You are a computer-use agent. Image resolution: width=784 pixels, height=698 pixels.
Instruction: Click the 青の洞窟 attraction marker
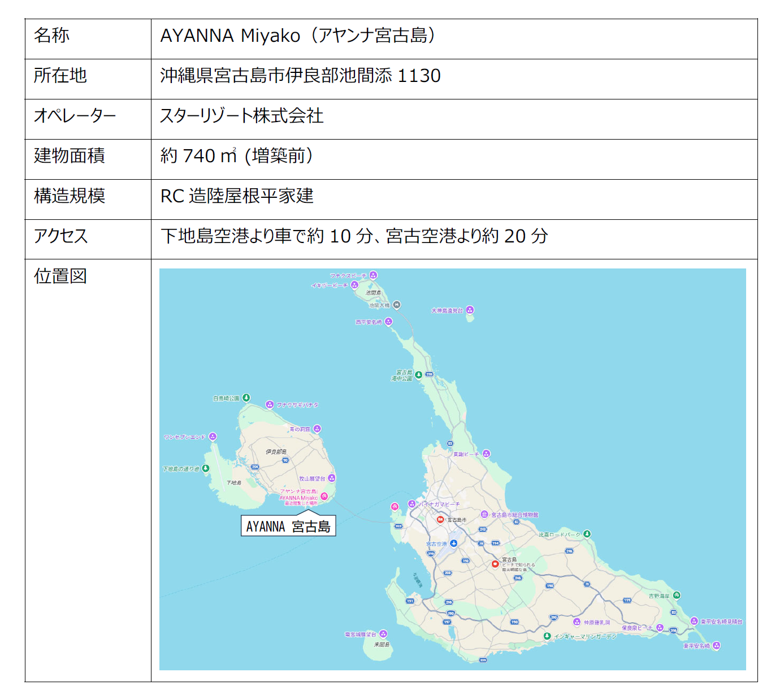click(317, 429)
